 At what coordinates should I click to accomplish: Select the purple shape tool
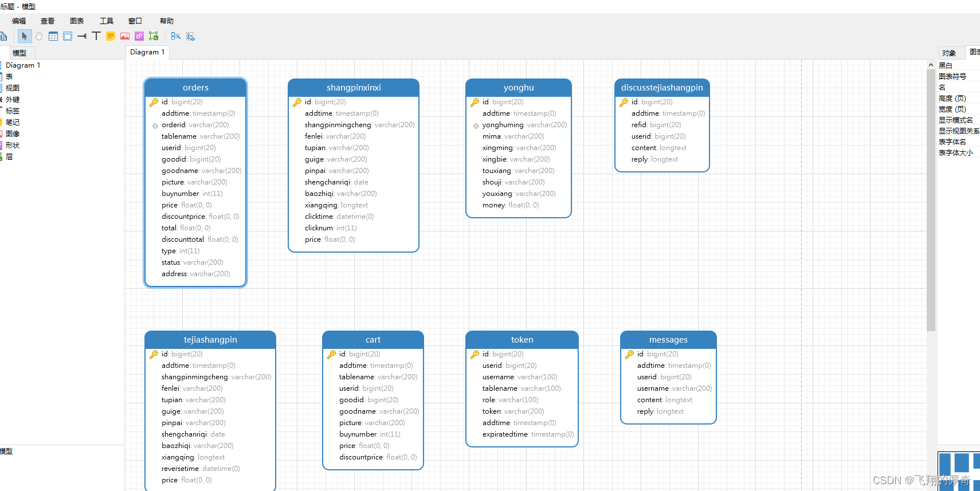(139, 36)
